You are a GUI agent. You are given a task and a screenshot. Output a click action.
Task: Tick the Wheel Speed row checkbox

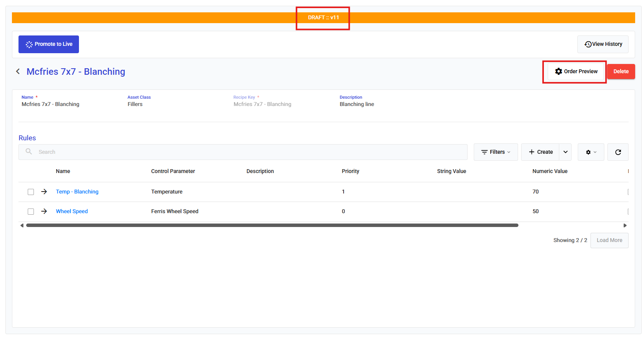[31, 212]
